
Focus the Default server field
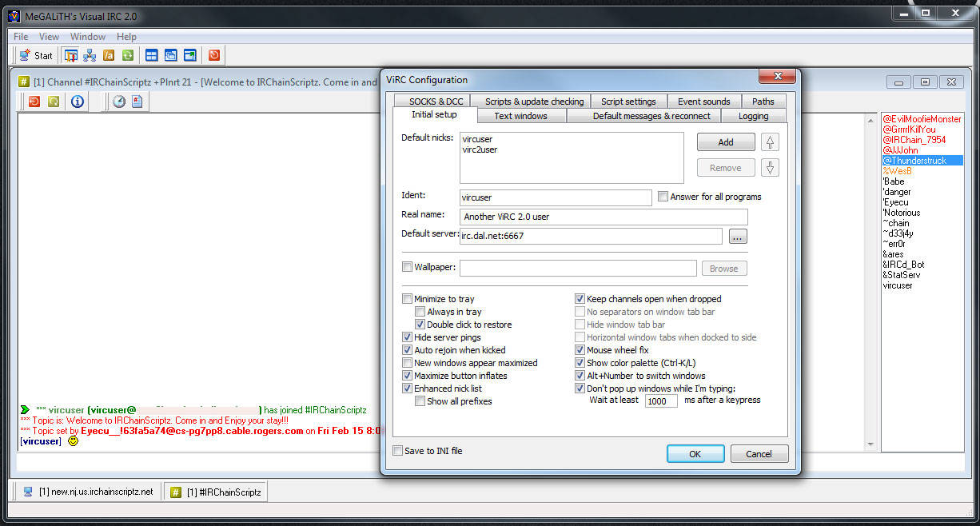pyautogui.click(x=592, y=237)
